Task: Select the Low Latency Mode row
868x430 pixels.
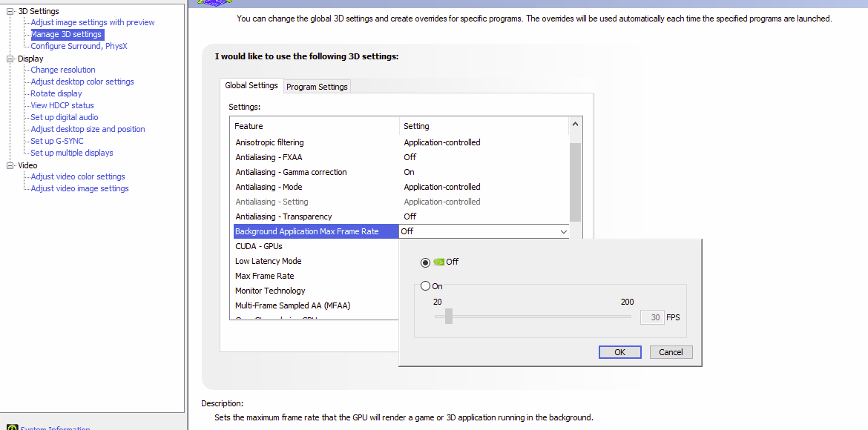Action: [315, 261]
